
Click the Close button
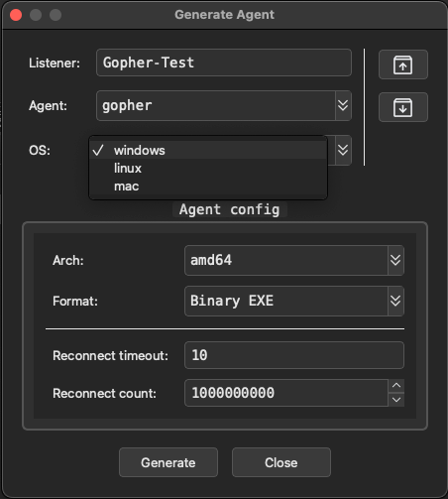click(281, 462)
